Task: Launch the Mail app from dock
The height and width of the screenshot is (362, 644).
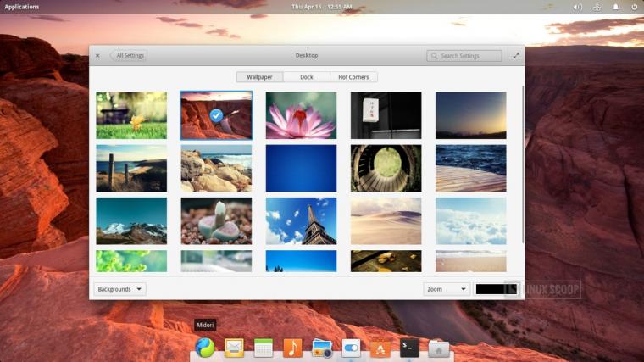Action: [x=234, y=348]
